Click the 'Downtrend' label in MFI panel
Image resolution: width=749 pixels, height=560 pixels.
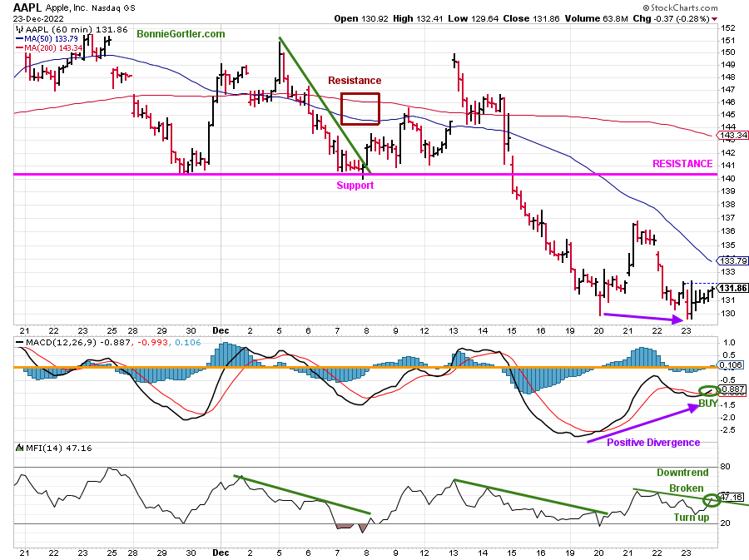click(682, 472)
